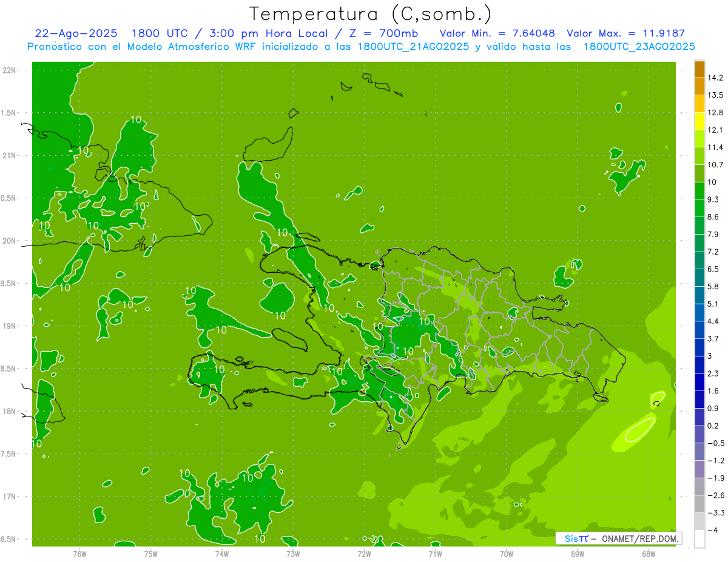Click the longitude label "71W"
Screen dimensions: 728x562
tap(435, 554)
